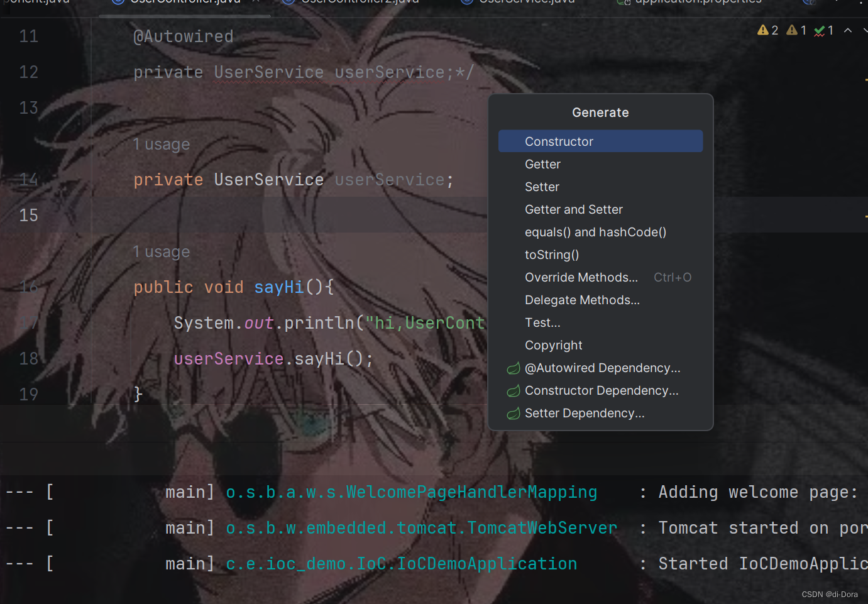Open Override Methods... entry
The height and width of the screenshot is (604, 868).
click(x=600, y=277)
